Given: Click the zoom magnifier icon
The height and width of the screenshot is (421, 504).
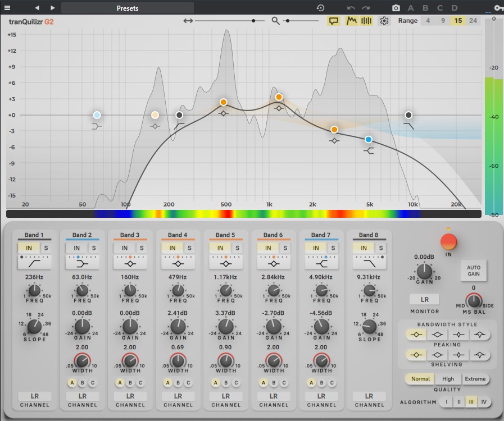Looking at the screenshot, I should (x=275, y=21).
